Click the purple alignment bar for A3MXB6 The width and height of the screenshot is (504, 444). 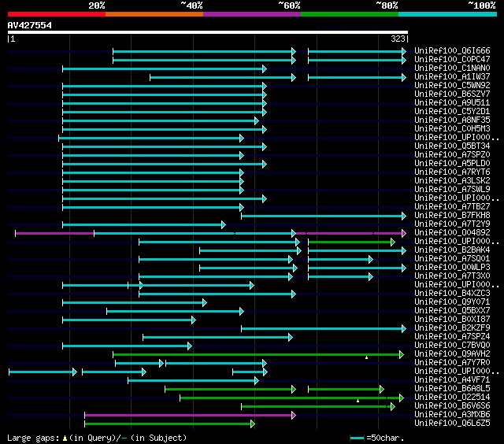[x=190, y=415]
